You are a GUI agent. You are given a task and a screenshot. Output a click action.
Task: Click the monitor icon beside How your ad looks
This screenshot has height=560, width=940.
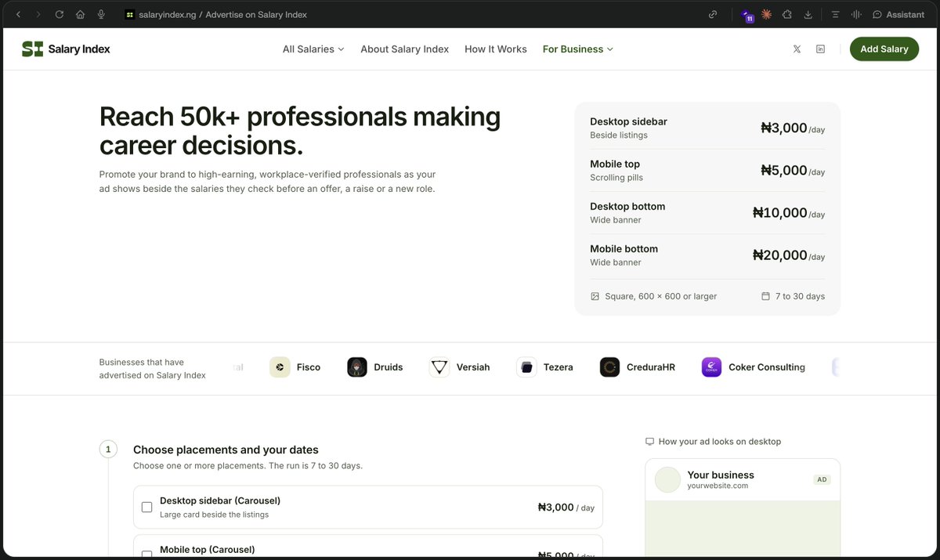pyautogui.click(x=649, y=442)
